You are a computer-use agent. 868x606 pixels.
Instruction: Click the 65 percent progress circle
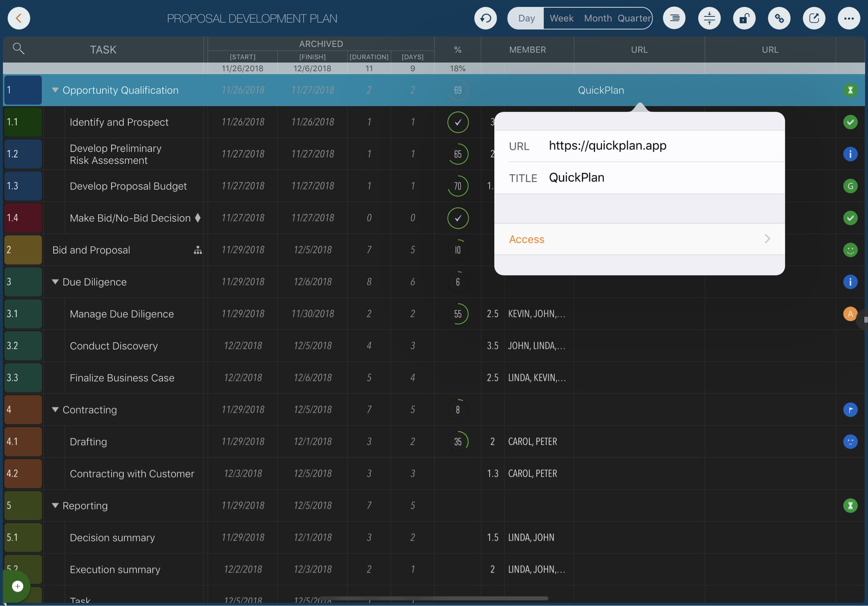[458, 154]
